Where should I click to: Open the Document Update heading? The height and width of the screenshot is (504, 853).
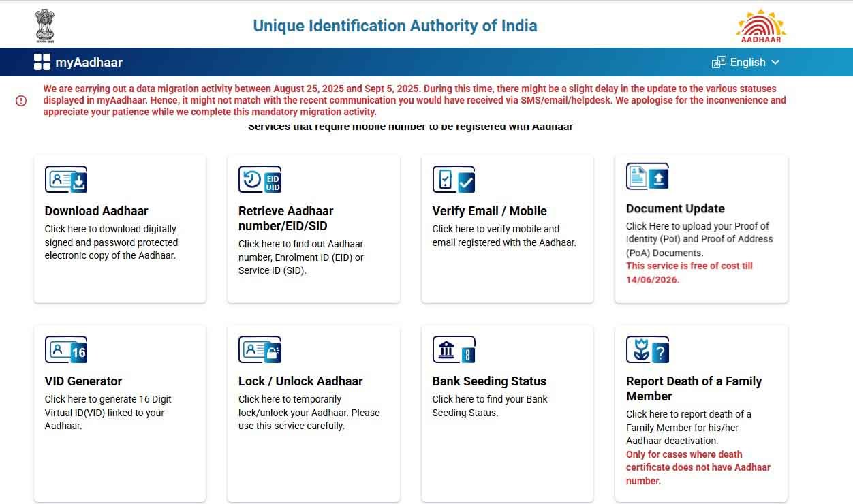click(x=675, y=208)
